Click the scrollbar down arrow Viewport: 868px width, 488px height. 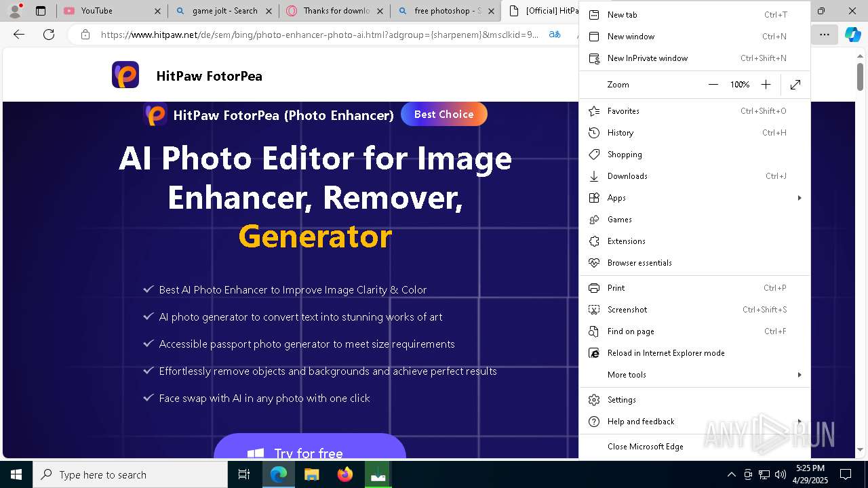860,449
